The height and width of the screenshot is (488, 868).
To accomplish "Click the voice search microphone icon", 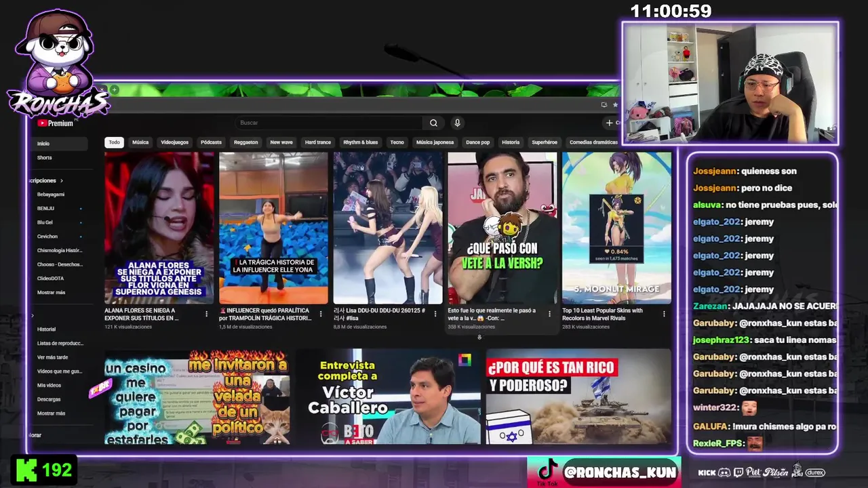I will pyautogui.click(x=457, y=123).
